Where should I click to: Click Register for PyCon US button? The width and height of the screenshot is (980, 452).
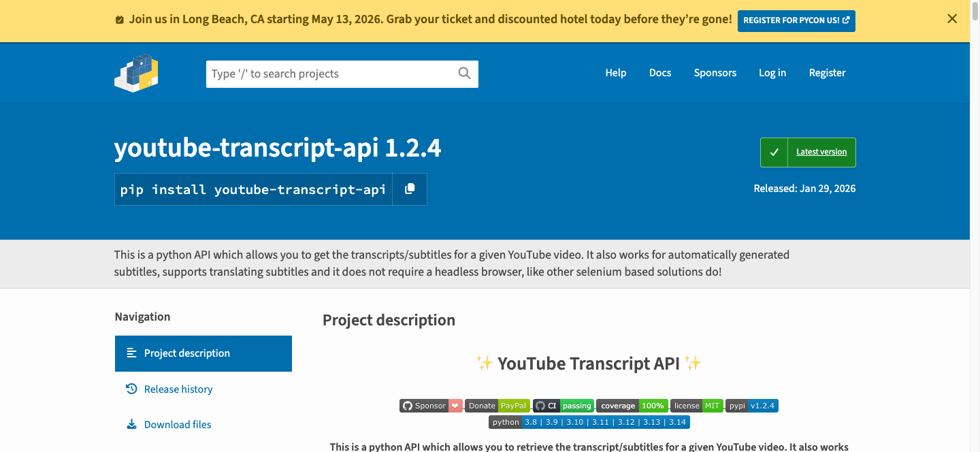click(x=796, y=20)
